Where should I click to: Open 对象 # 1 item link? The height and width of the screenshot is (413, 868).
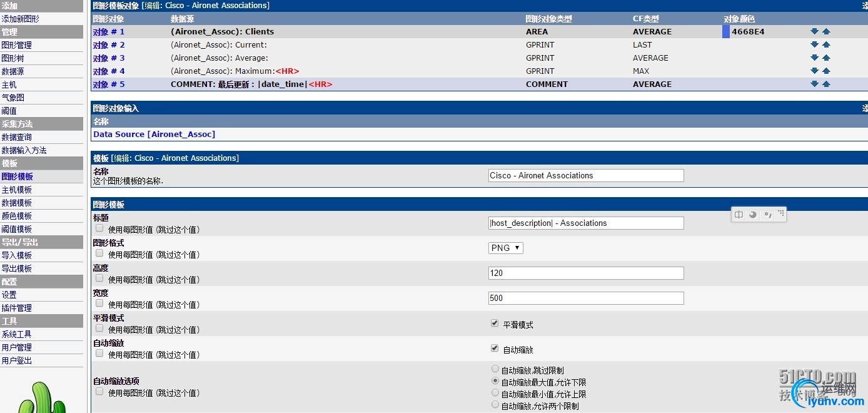[109, 31]
